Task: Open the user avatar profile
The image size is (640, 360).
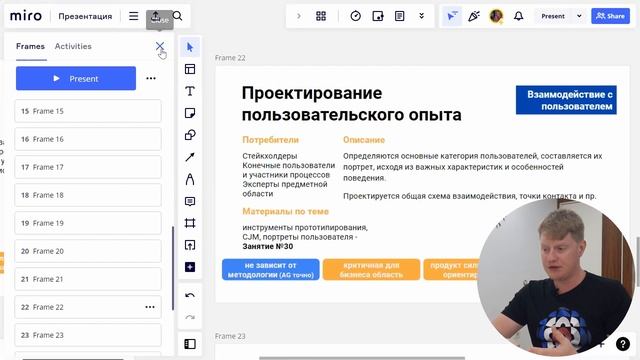Action: pos(496,16)
